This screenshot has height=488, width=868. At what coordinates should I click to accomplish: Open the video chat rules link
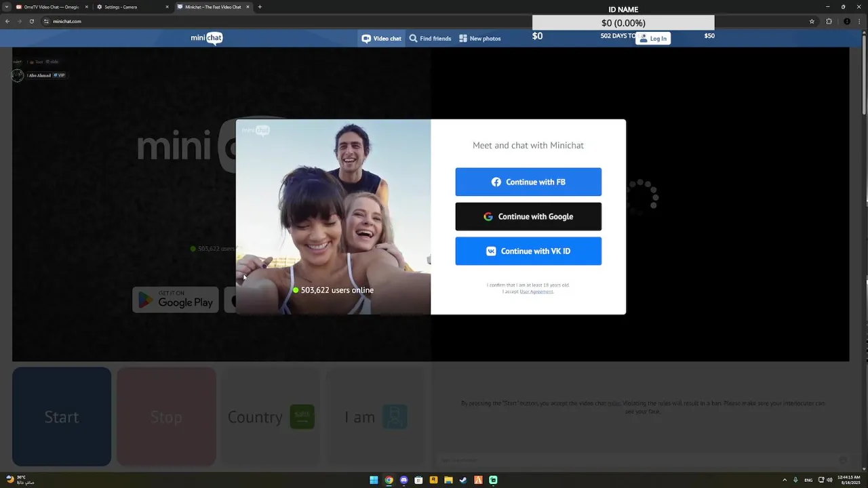point(613,403)
